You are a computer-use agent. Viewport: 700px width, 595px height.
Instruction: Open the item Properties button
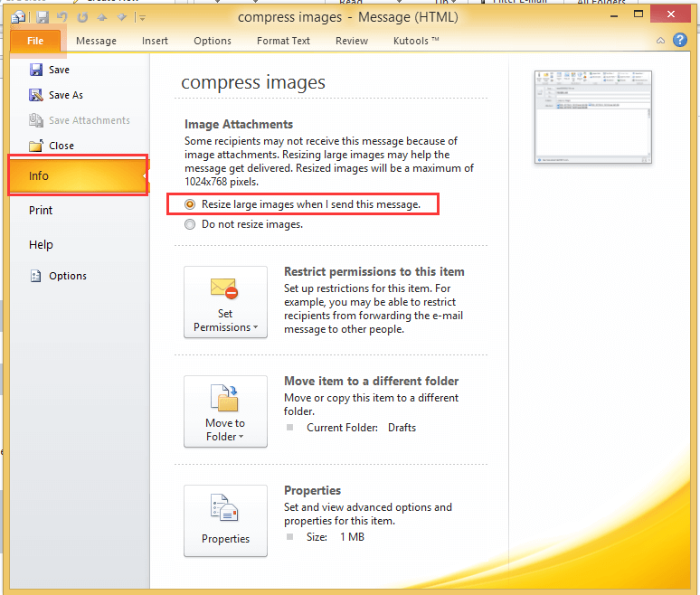click(x=225, y=520)
